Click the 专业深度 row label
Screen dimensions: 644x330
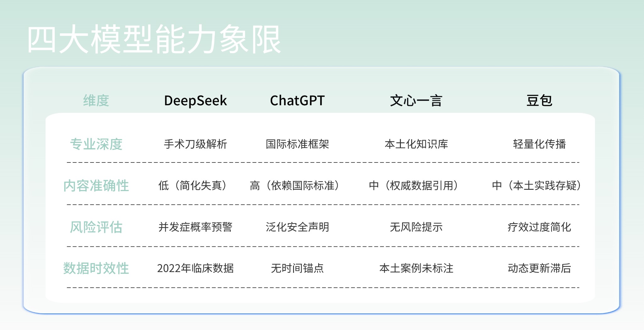(x=96, y=144)
